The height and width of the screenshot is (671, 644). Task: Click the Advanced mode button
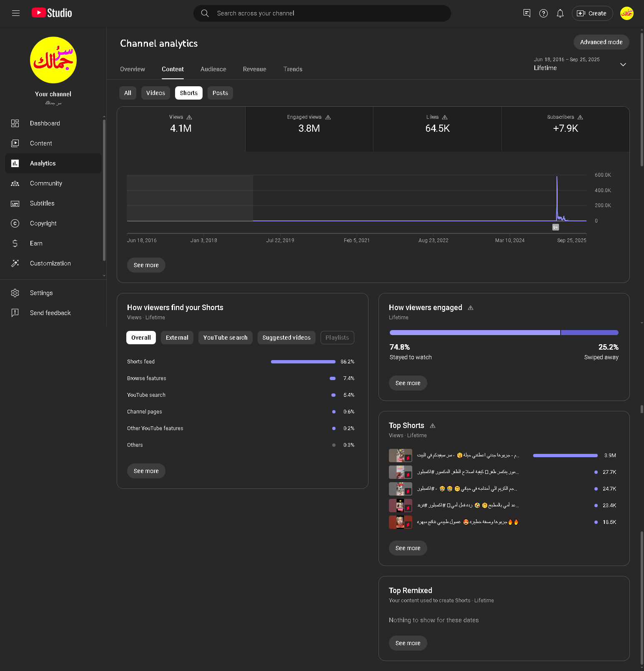pyautogui.click(x=601, y=42)
